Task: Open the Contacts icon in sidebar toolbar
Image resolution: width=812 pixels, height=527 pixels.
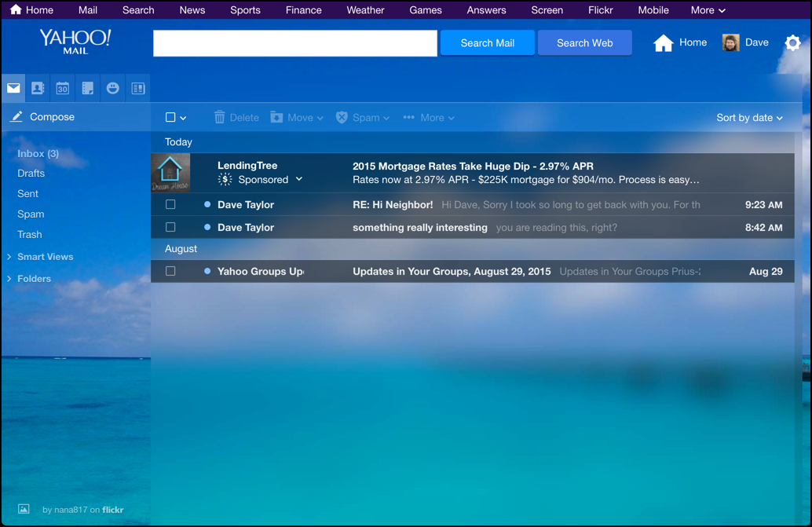Action: pyautogui.click(x=38, y=89)
